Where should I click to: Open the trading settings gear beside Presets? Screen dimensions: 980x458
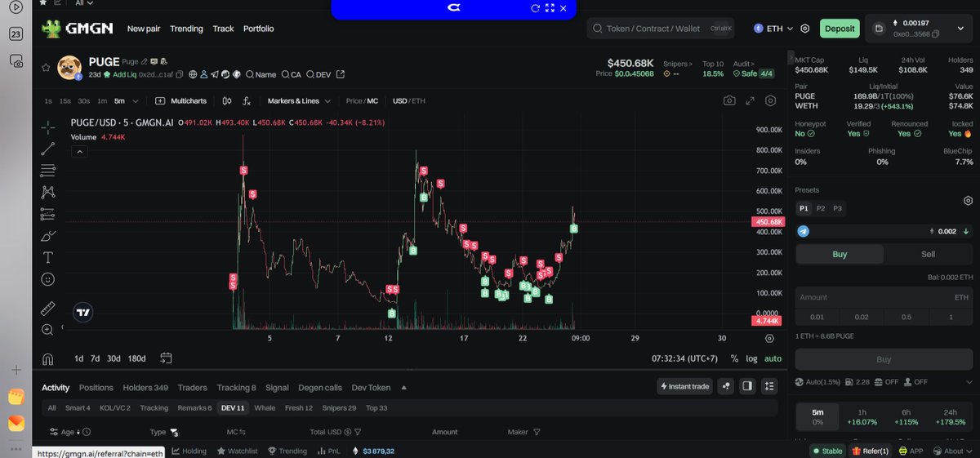pyautogui.click(x=968, y=201)
